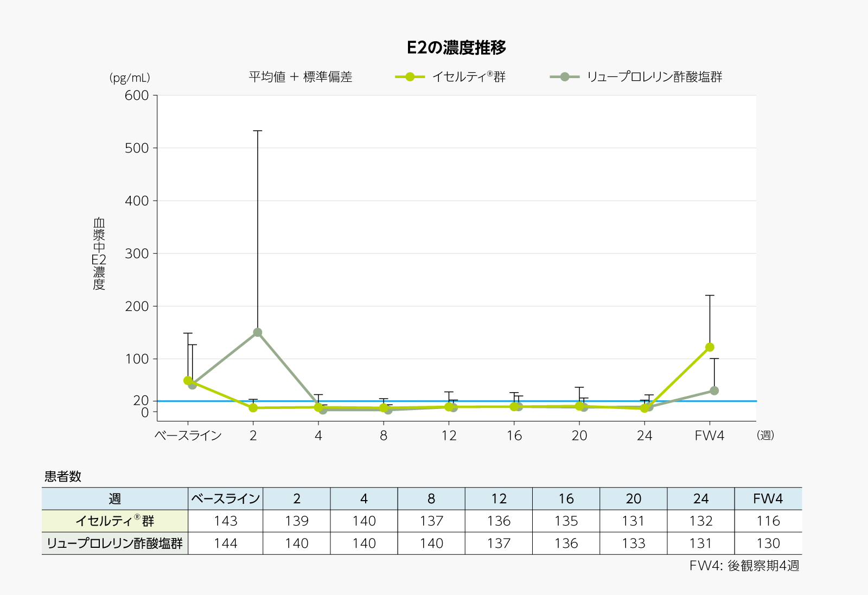Click the gray data point at FW4
This screenshot has height=595, width=868.
[x=715, y=389]
